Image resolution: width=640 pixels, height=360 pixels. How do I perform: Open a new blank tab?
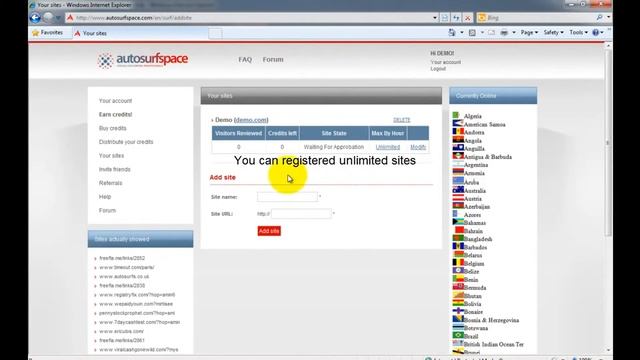click(x=216, y=33)
